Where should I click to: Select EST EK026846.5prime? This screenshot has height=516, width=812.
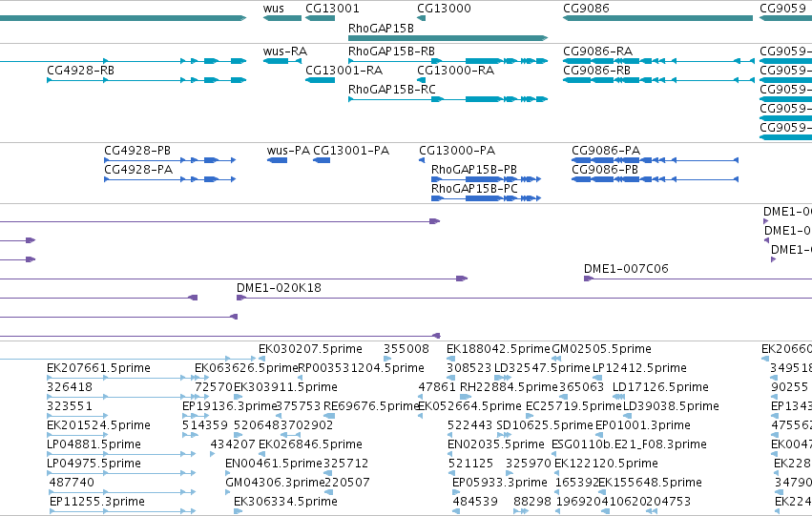coord(310,444)
